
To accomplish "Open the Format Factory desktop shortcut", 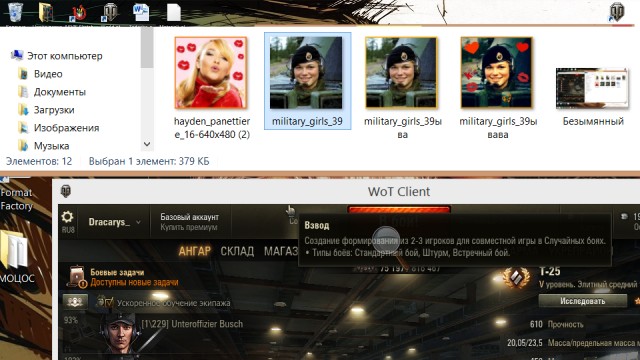I will click(16, 199).
